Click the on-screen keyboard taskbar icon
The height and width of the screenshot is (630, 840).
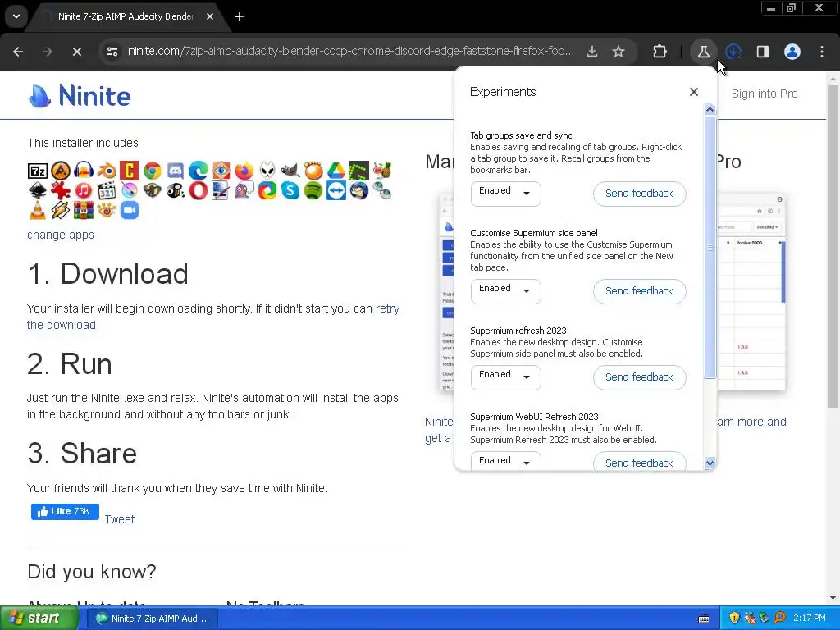point(704,619)
